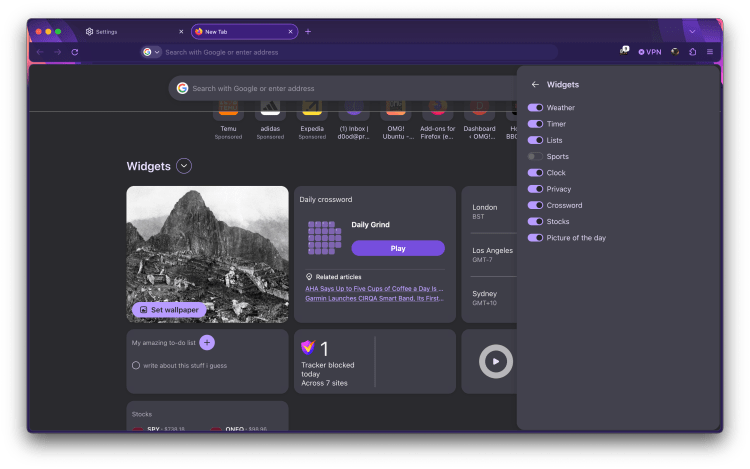Open the OMG! Ubuntu shortcut
The width and height of the screenshot is (750, 469).
coord(396,120)
